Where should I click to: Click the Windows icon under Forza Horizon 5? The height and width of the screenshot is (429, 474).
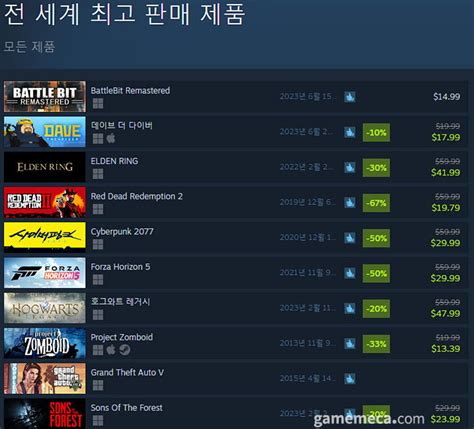[x=98, y=280]
